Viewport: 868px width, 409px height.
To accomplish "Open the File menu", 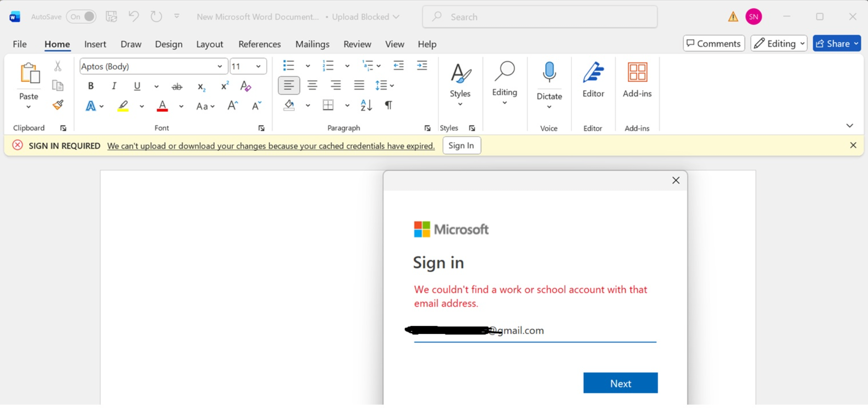I will (20, 44).
